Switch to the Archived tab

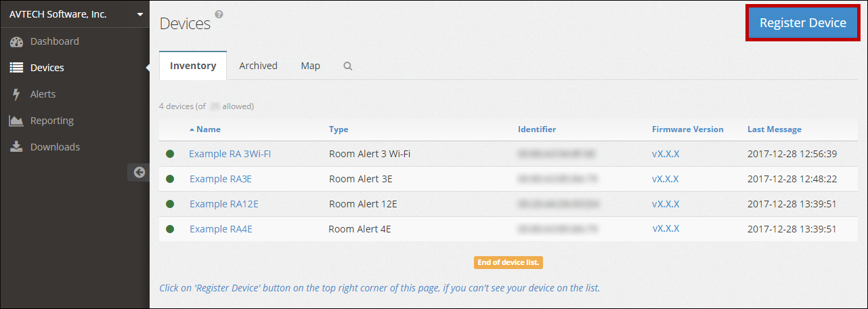point(258,66)
